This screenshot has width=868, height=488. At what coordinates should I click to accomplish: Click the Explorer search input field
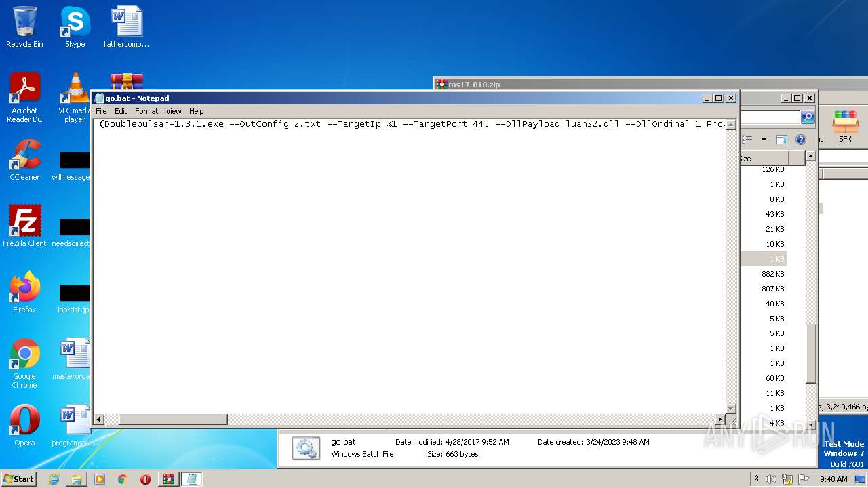[x=770, y=117]
